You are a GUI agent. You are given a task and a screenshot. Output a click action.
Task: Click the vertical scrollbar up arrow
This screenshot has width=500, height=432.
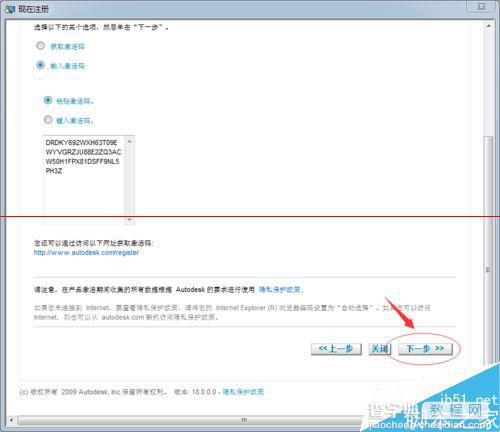pyautogui.click(x=488, y=26)
